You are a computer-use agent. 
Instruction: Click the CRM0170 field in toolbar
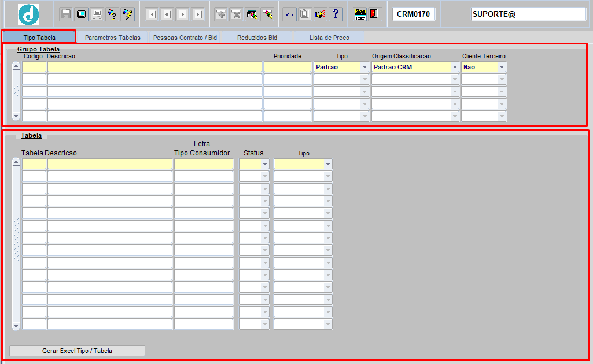pyautogui.click(x=413, y=14)
